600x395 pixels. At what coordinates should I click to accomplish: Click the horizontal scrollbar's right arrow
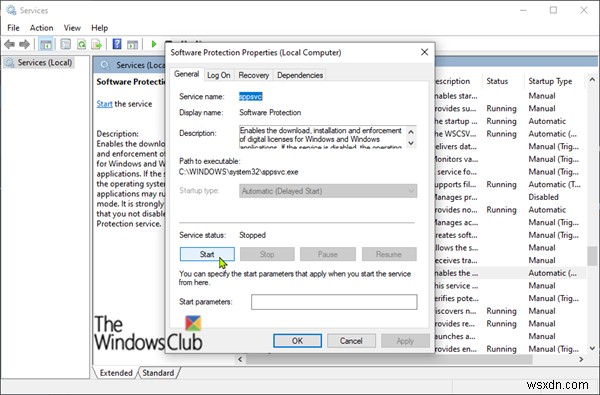581,359
